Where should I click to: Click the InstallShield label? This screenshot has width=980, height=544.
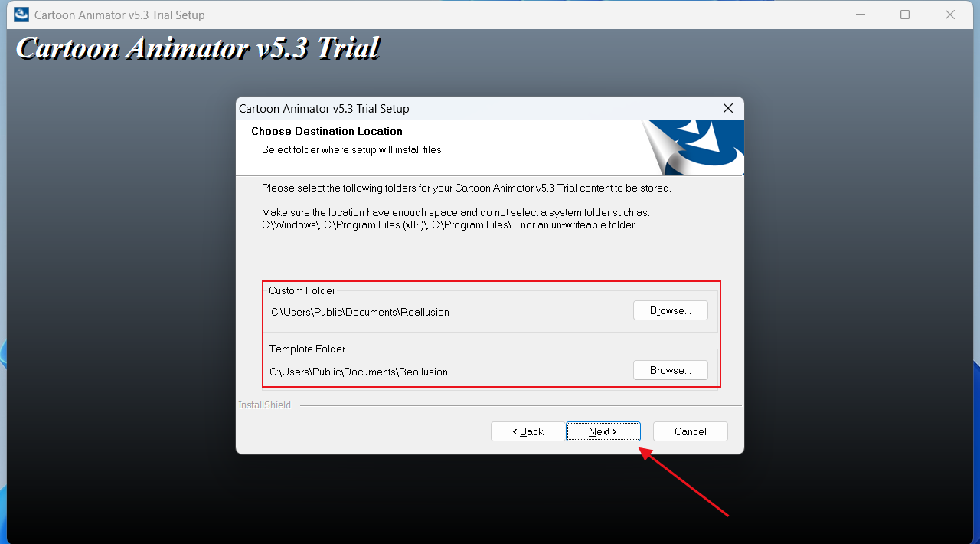[265, 405]
